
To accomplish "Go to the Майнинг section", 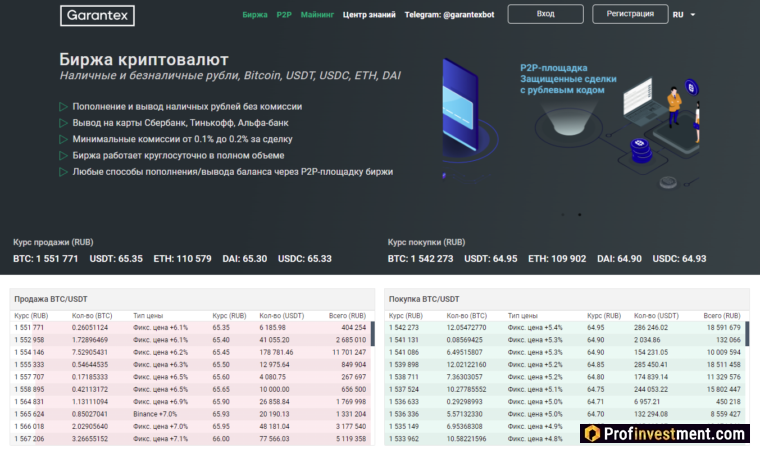I will click(x=317, y=15).
